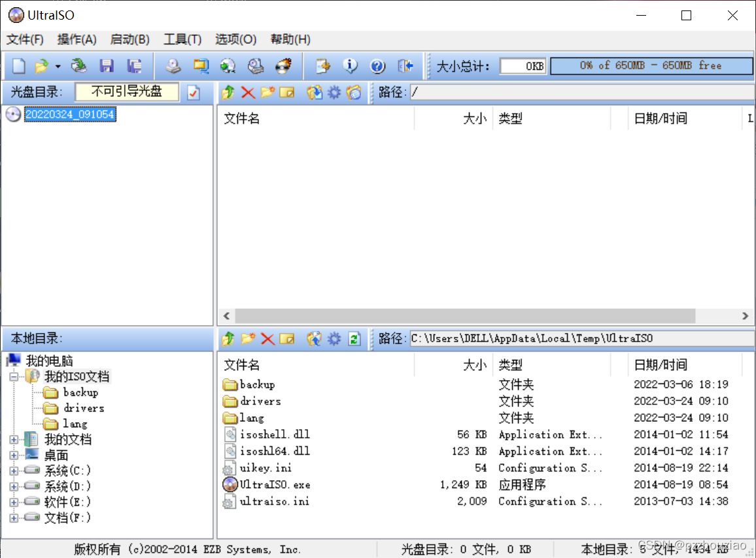Open the dropdown arrow beside the Open icon
This screenshot has height=558, width=756.
click(58, 66)
